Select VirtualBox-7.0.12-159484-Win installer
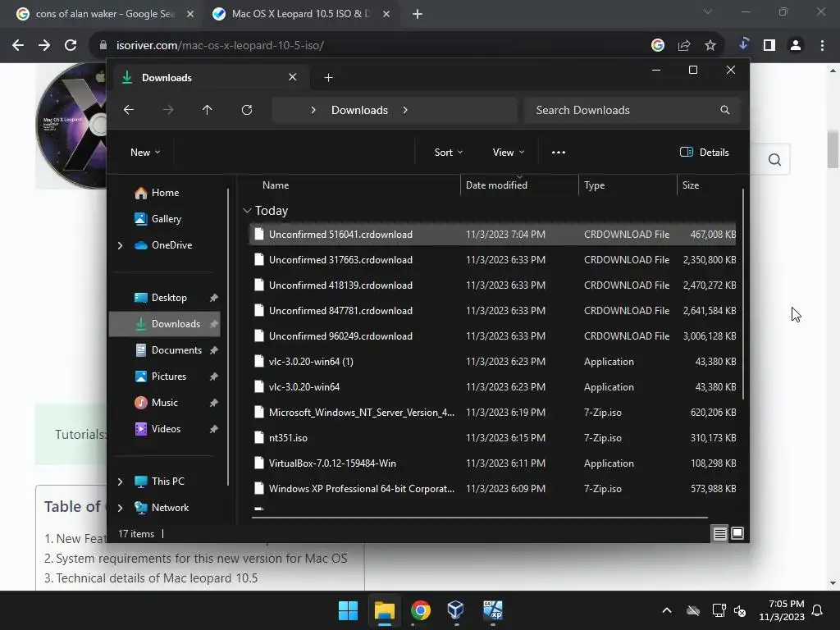 coord(492,463)
